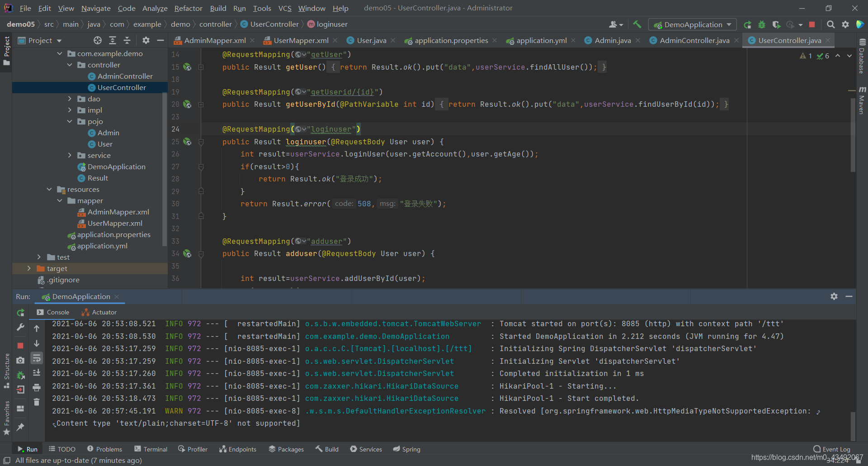
Task: Open the Database tool window
Action: (x=863, y=59)
